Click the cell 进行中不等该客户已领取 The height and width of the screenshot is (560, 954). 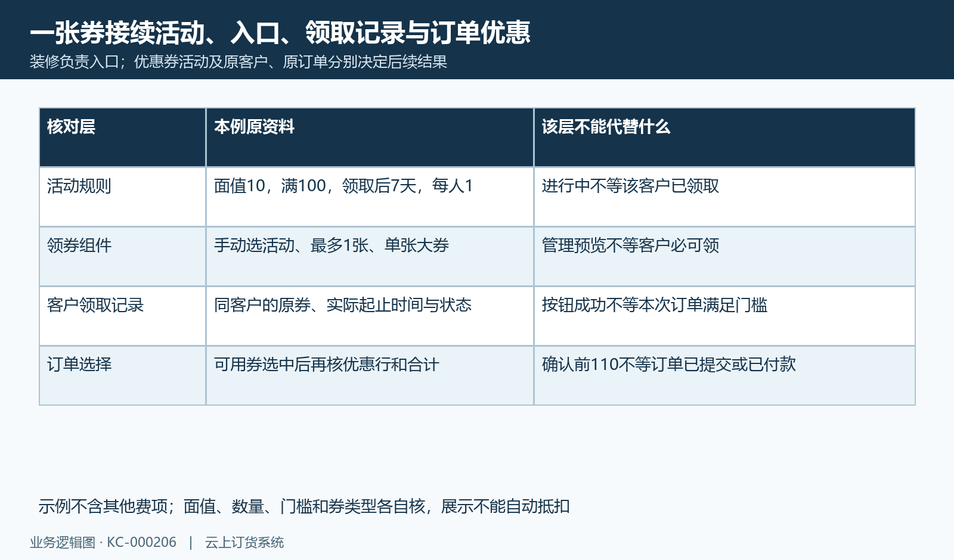coord(724,197)
